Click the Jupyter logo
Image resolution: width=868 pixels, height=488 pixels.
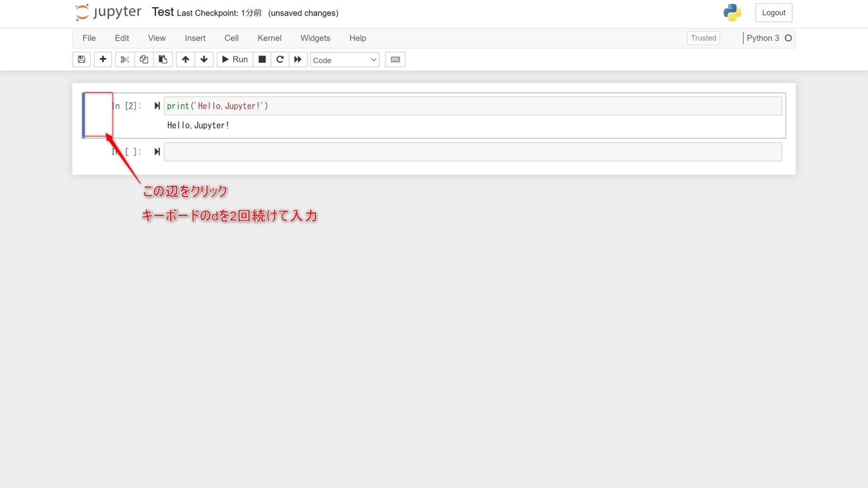click(x=108, y=12)
